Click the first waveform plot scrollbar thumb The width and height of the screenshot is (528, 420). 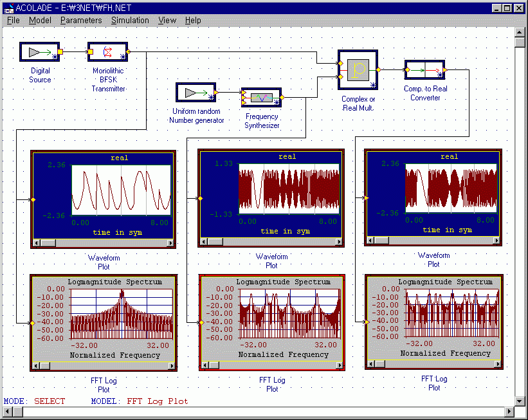pos(48,243)
